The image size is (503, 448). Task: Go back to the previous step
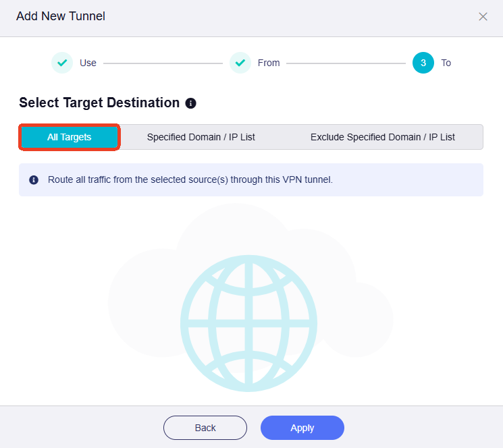point(205,428)
